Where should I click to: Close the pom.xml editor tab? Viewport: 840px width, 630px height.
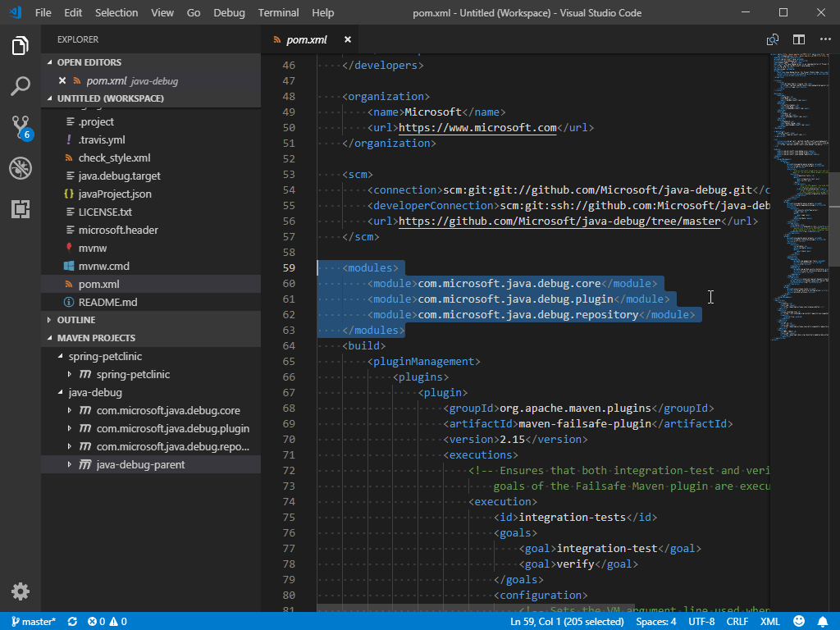348,39
